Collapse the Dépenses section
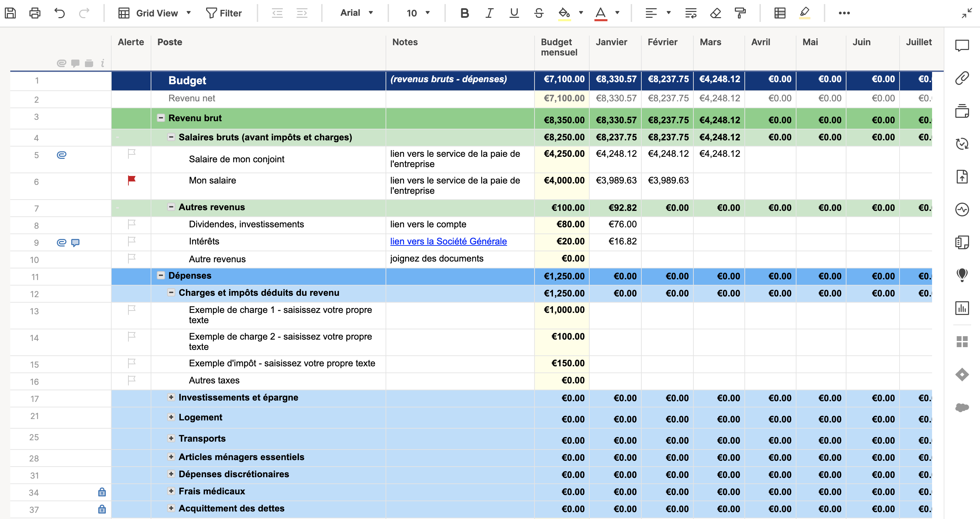980x519 pixels. coord(161,275)
